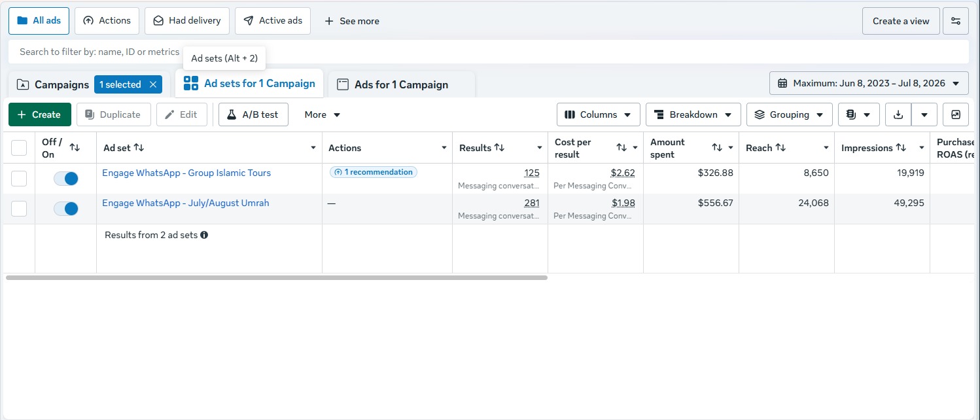Image resolution: width=980 pixels, height=420 pixels.
Task: Click the green Create button
Action: pyautogui.click(x=40, y=114)
